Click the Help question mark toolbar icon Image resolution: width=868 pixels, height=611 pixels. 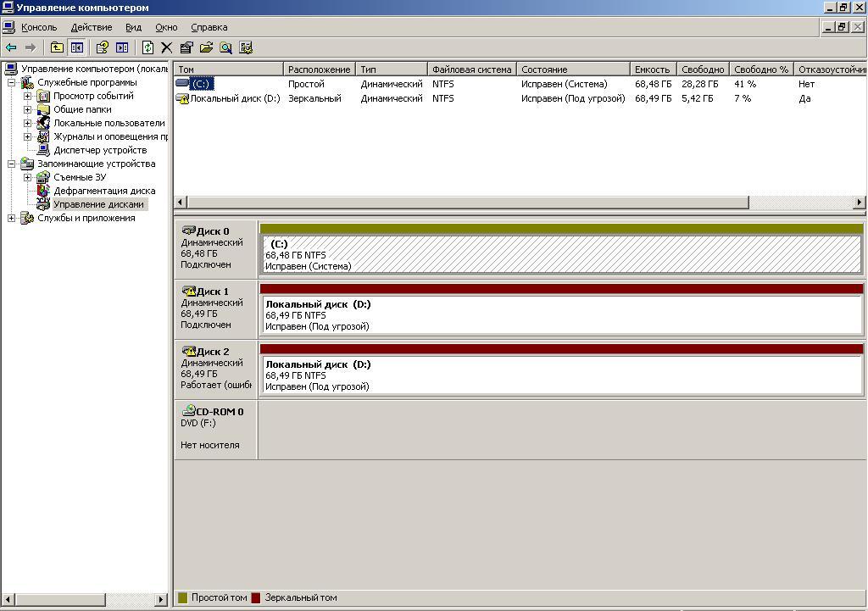pos(102,48)
